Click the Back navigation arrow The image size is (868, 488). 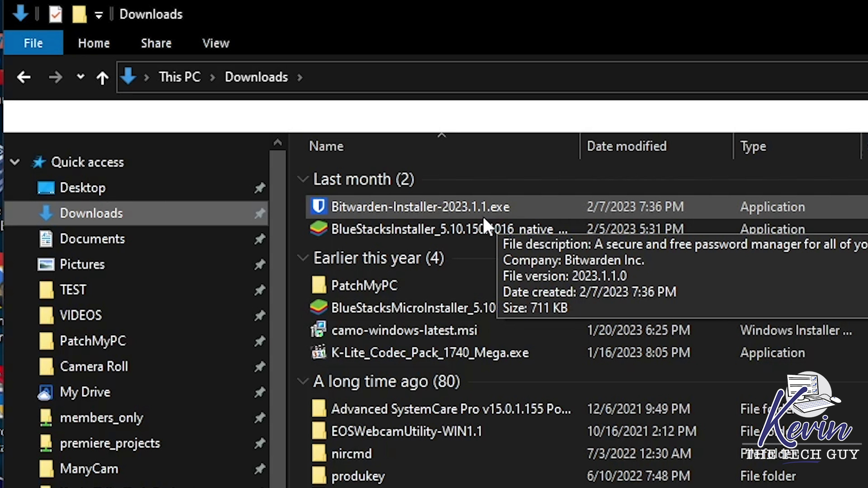(x=24, y=77)
